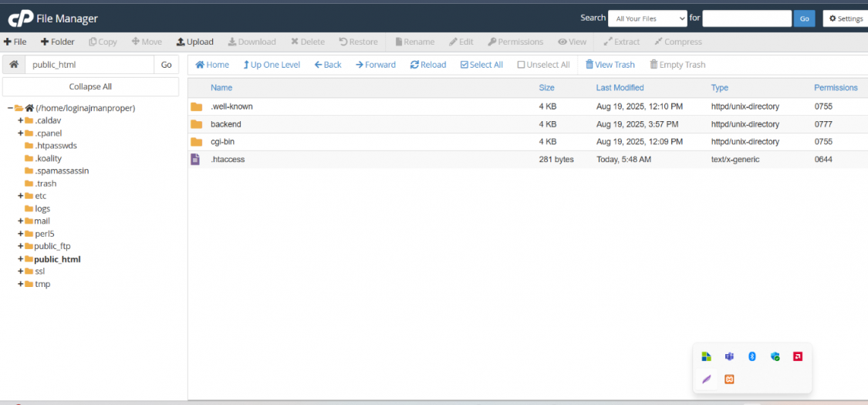Go Up One Level
The height and width of the screenshot is (405, 868).
pos(271,65)
